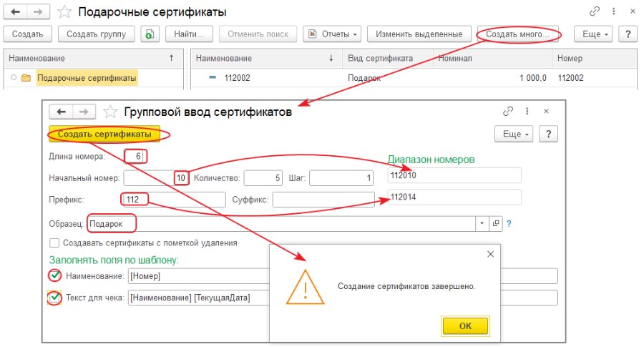The height and width of the screenshot is (347, 644).
Task: Toggle Создавать сертификаты с пометкой удаления checkbox
Action: pos(54,243)
